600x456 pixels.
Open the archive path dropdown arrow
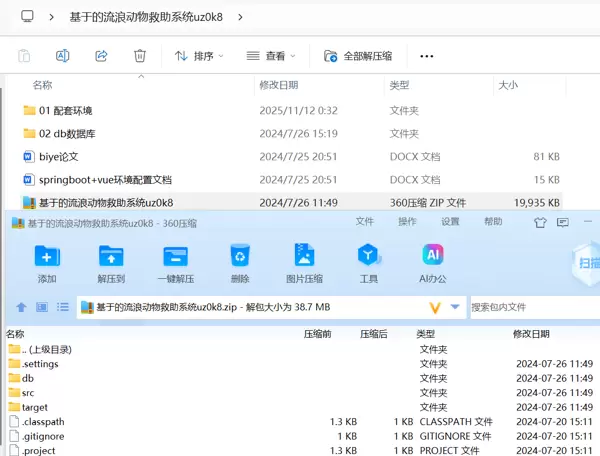(456, 307)
